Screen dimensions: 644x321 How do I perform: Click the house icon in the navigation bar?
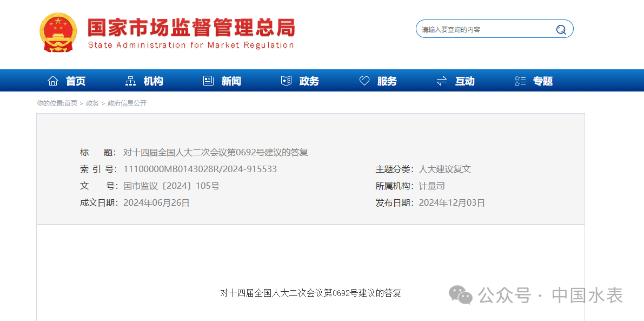53,81
